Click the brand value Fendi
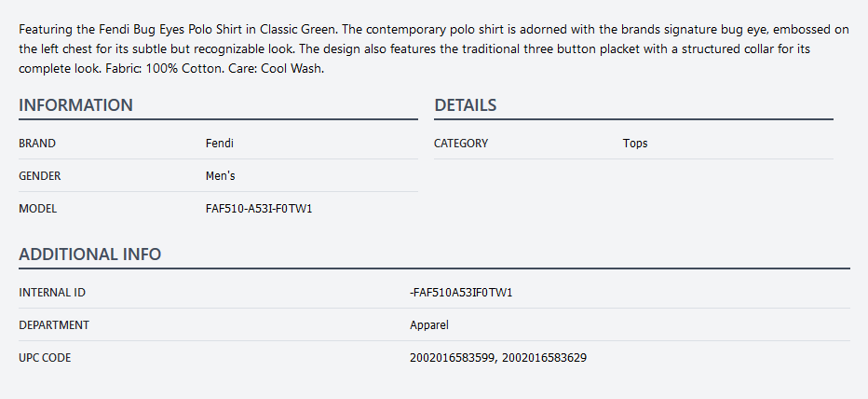Viewport: 868px width, 399px height. (x=219, y=144)
